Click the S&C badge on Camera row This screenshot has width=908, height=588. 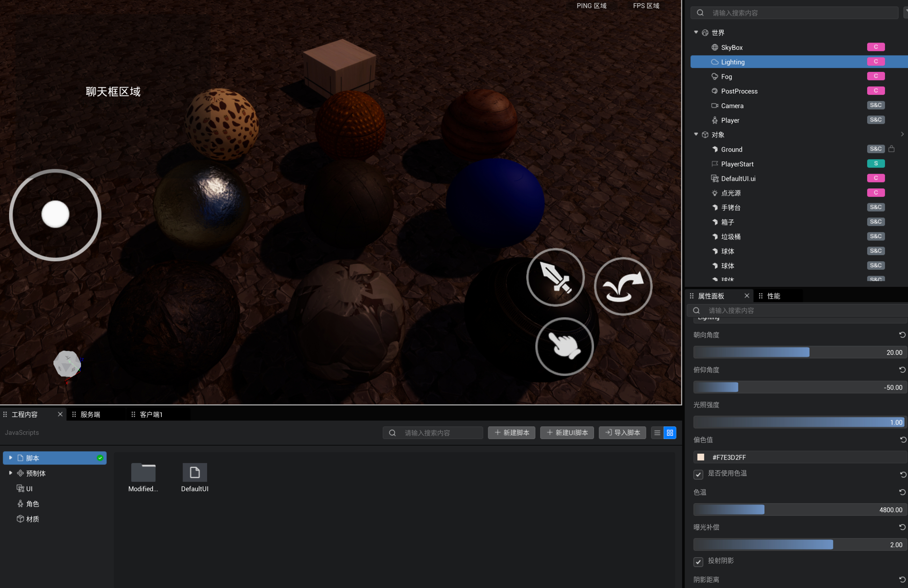876,105
